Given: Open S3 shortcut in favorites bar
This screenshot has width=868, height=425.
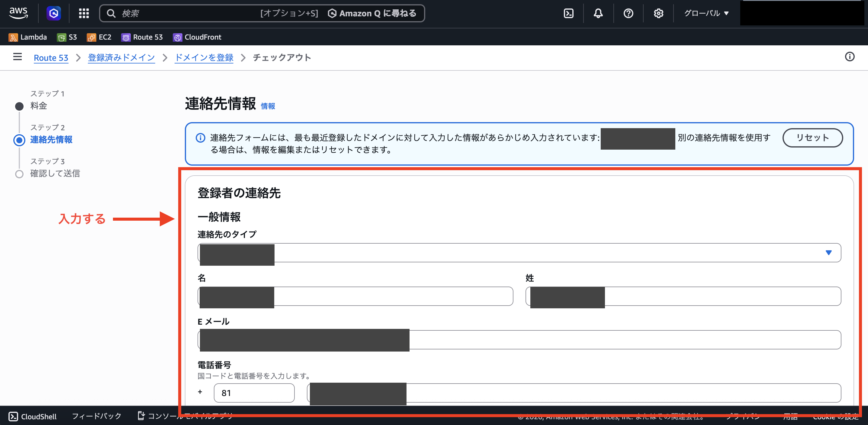Looking at the screenshot, I should point(67,37).
